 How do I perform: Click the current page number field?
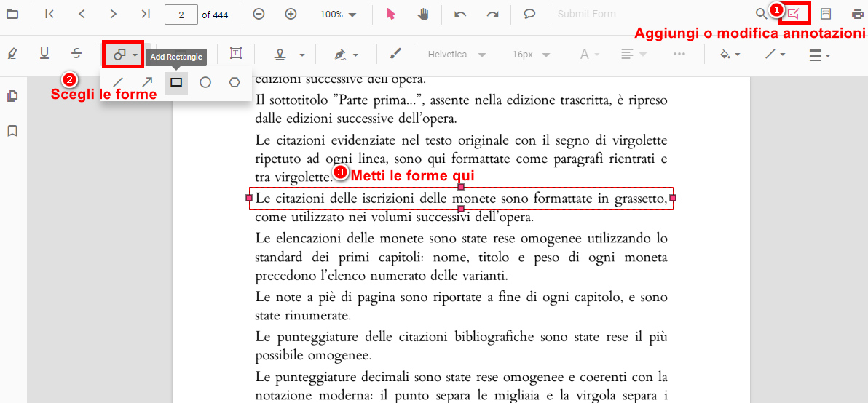coord(181,15)
